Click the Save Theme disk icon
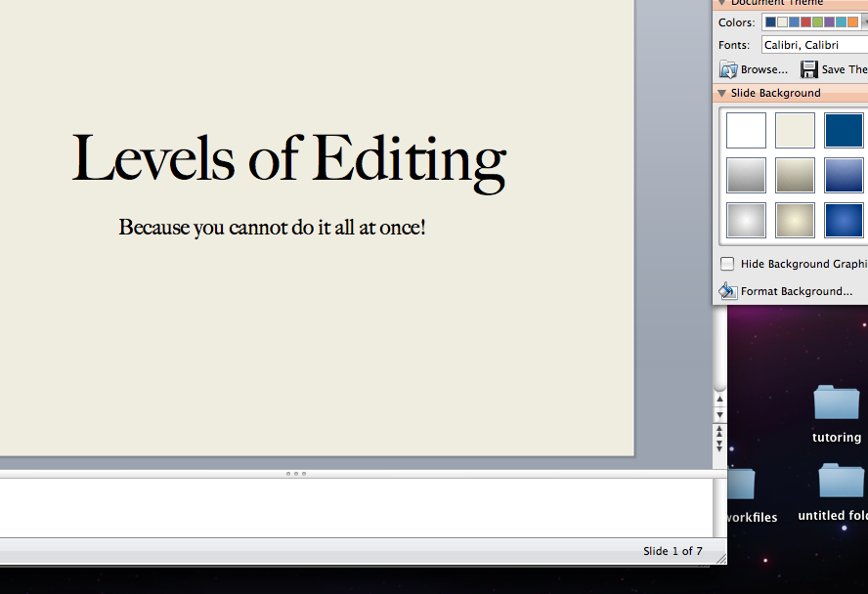This screenshot has width=868, height=594. coord(809,69)
